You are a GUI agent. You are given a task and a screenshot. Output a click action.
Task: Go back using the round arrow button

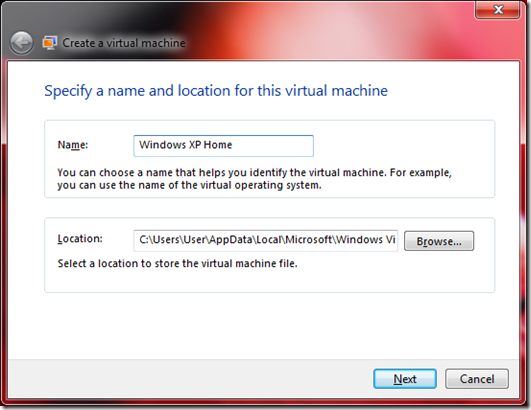click(x=21, y=43)
